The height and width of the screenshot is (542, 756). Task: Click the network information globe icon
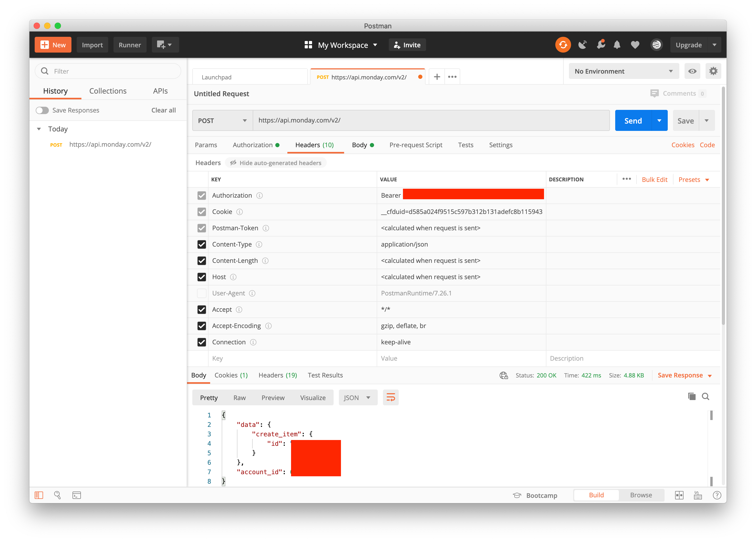click(x=504, y=376)
